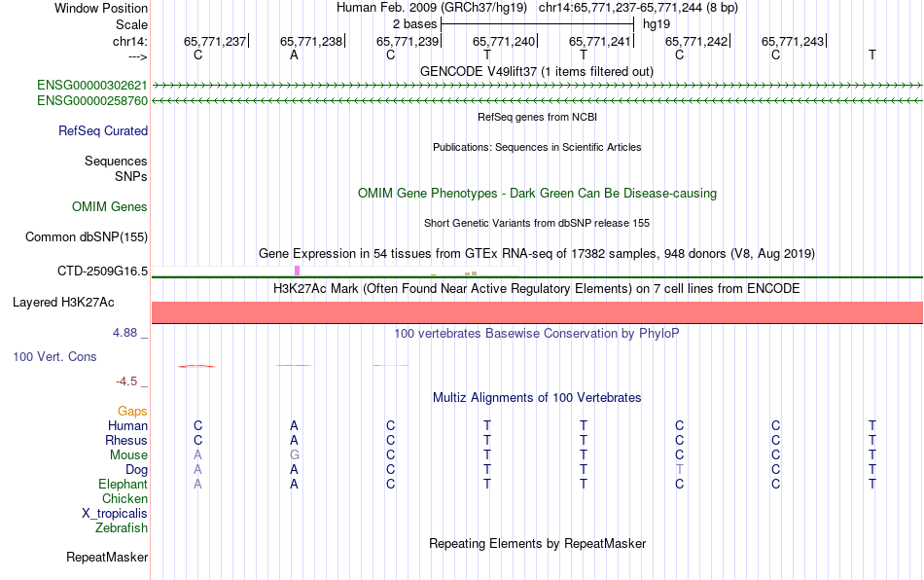
Task: Click Short Genetic Variants from dbSNP title
Action: (x=537, y=223)
